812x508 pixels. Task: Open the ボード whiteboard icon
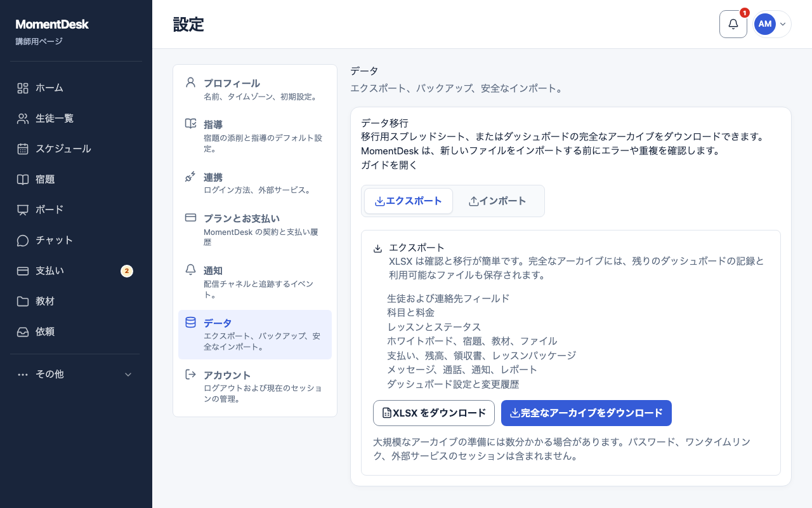click(23, 210)
